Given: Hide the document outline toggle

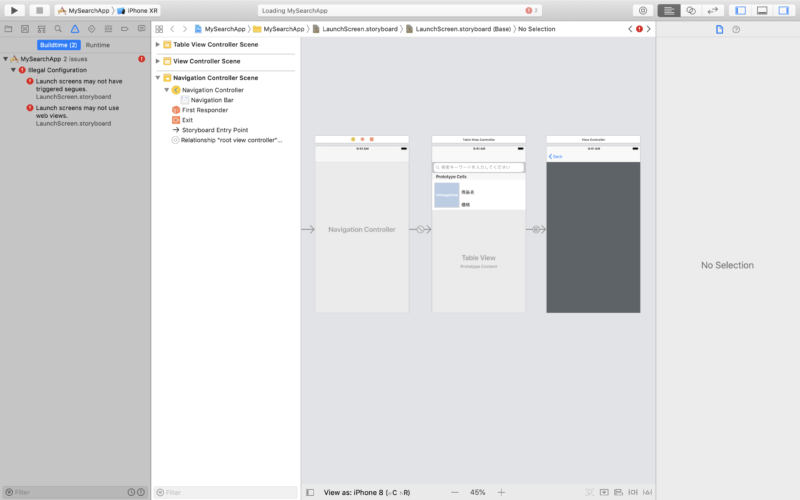Looking at the screenshot, I should [310, 492].
